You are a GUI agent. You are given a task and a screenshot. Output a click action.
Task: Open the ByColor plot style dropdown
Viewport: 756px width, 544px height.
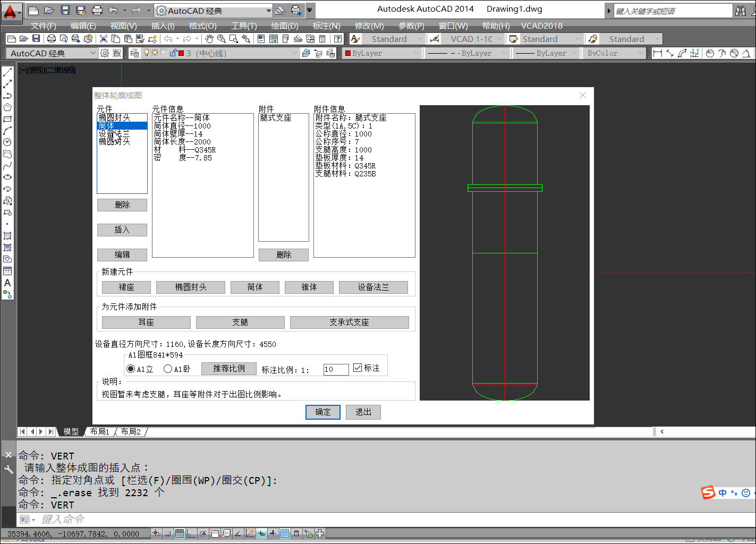tap(614, 53)
